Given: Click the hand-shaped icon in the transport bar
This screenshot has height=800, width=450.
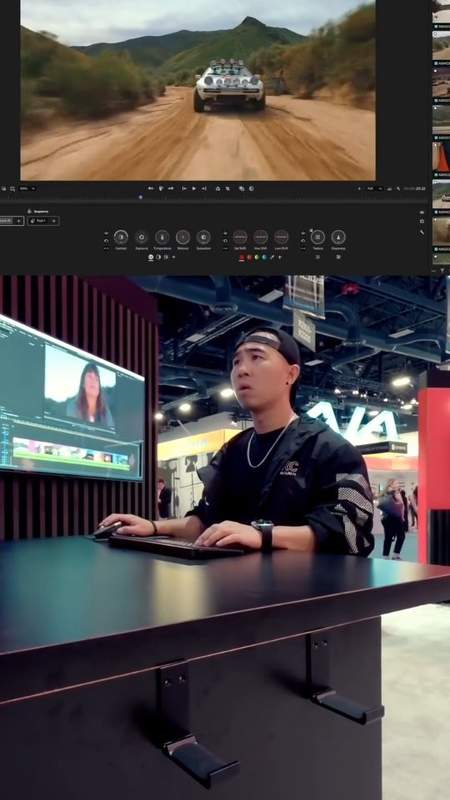Looking at the screenshot, I should tap(161, 188).
